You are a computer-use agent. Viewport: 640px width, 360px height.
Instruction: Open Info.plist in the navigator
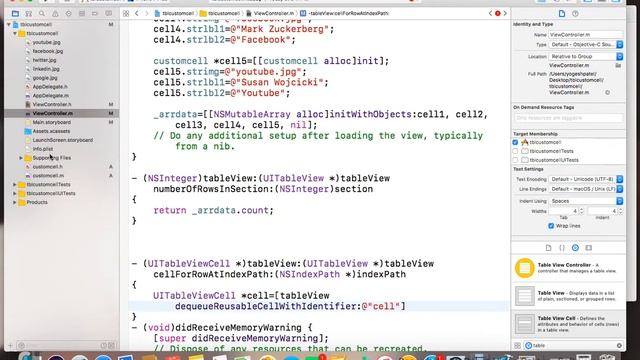click(42, 149)
